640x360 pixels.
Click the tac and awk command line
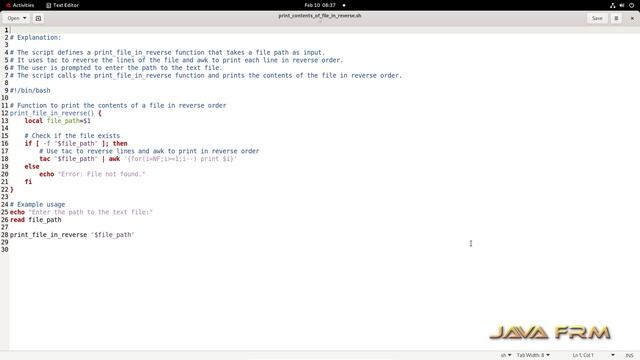click(x=138, y=159)
